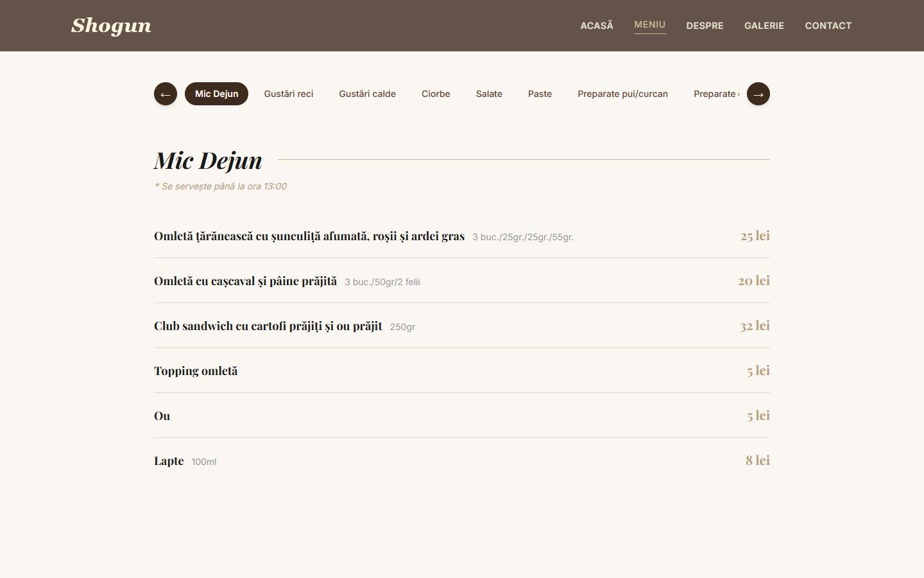This screenshot has width=924, height=578.
Task: Switch to the Gustări reci category
Action: click(289, 94)
